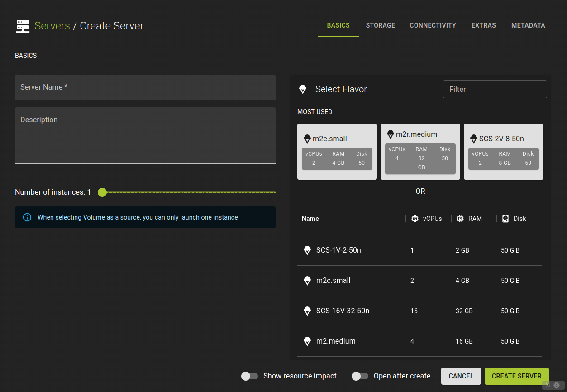Click the info icon in the volume notice
567x392 pixels.
tap(27, 217)
